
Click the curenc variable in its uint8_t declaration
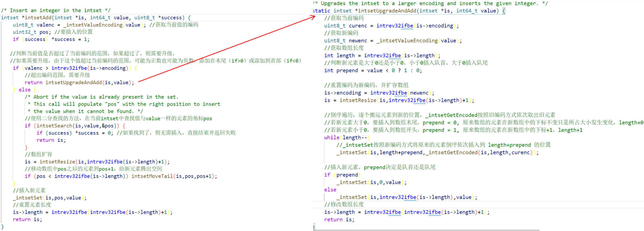click(x=358, y=26)
